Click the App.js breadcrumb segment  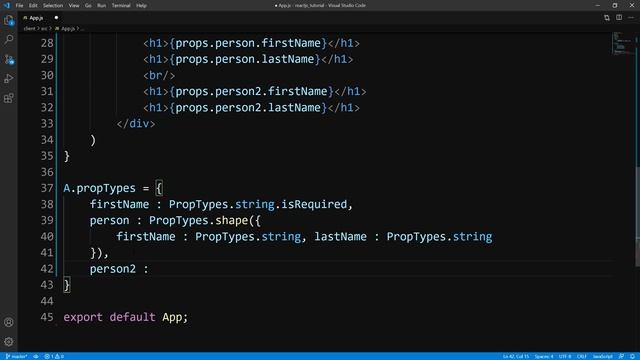click(65, 29)
